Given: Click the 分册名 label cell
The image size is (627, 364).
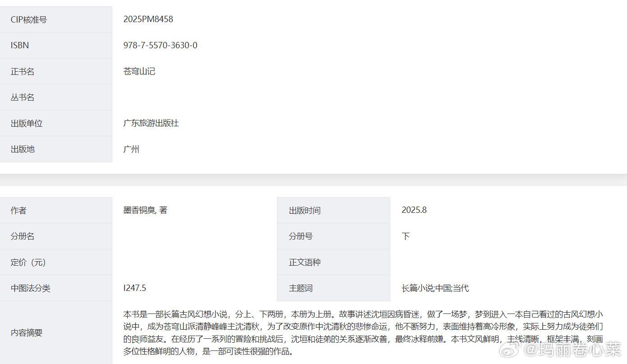Looking at the screenshot, I should [56, 236].
